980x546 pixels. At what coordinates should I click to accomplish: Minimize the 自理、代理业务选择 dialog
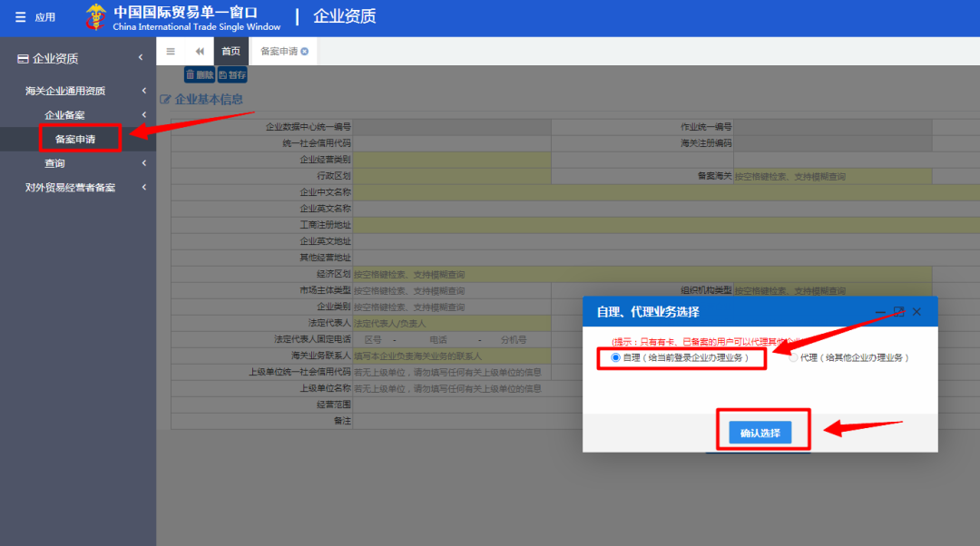(880, 312)
